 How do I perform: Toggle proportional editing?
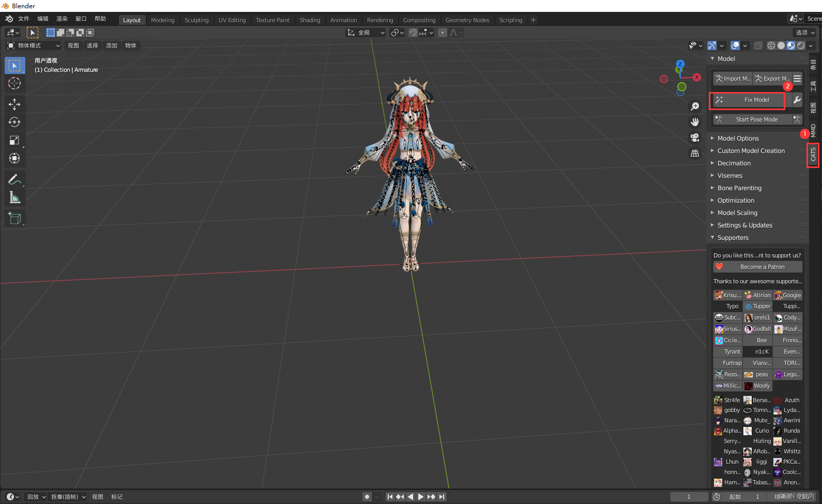pos(443,33)
